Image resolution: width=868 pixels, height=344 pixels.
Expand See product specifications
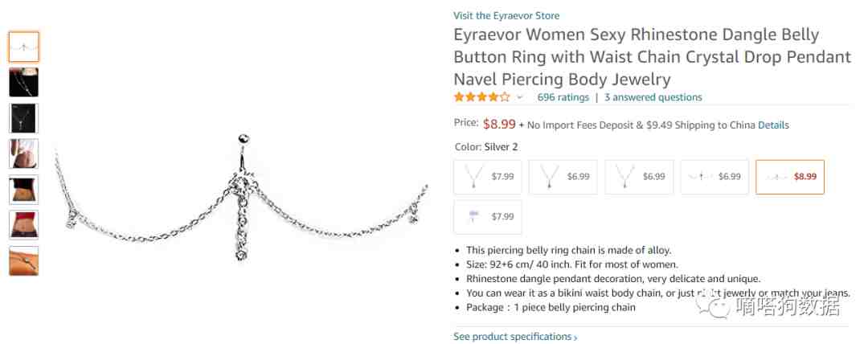tap(514, 337)
